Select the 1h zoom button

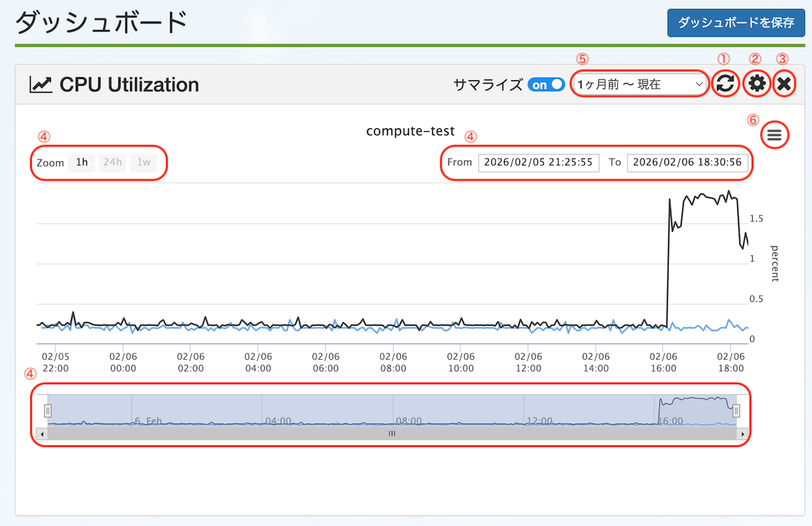(82, 163)
